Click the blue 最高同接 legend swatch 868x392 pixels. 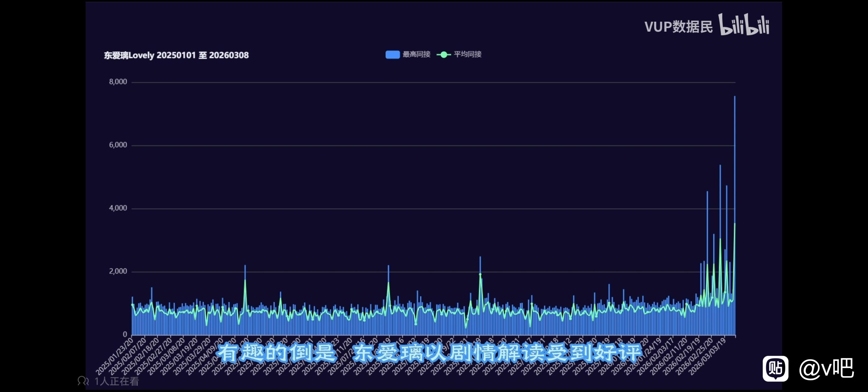point(392,55)
